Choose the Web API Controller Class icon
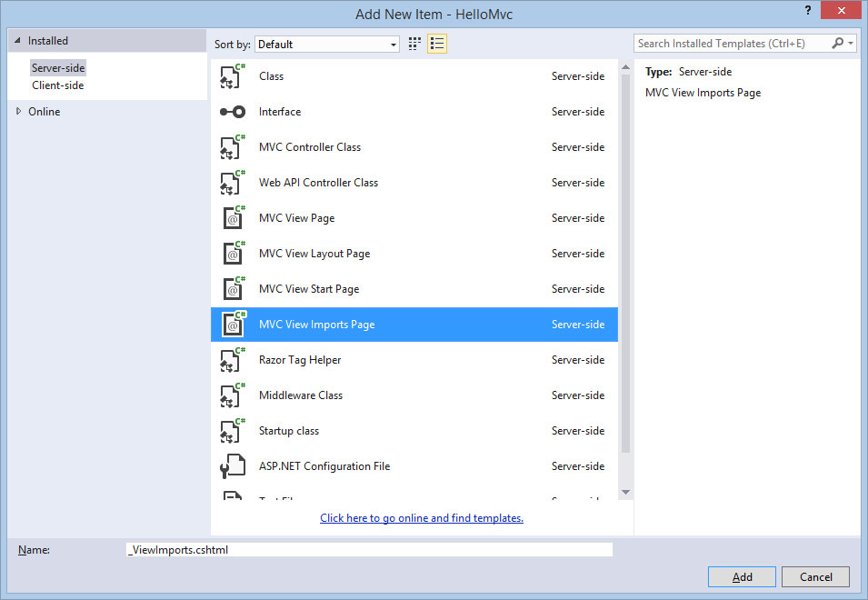This screenshot has height=600, width=868. pos(233,183)
